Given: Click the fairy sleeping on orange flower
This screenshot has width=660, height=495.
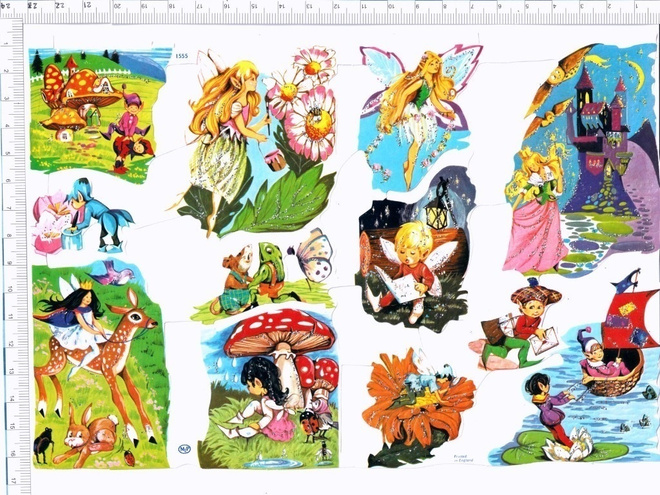Looking at the screenshot, I should pyautogui.click(x=419, y=408).
